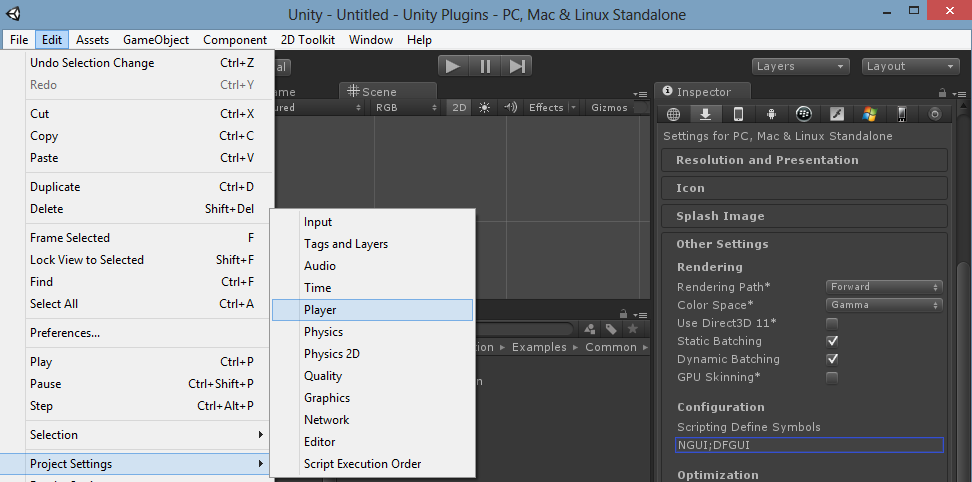Open the Color Space dropdown
This screenshot has width=972, height=482.
click(x=884, y=305)
